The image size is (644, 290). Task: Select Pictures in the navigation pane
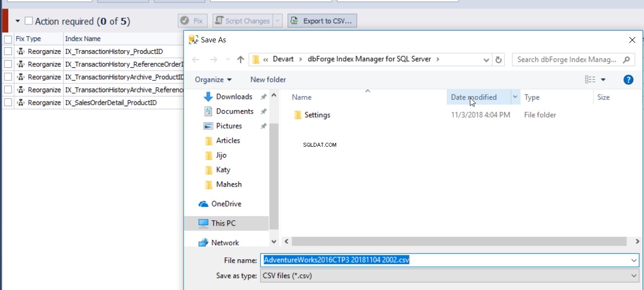(229, 126)
